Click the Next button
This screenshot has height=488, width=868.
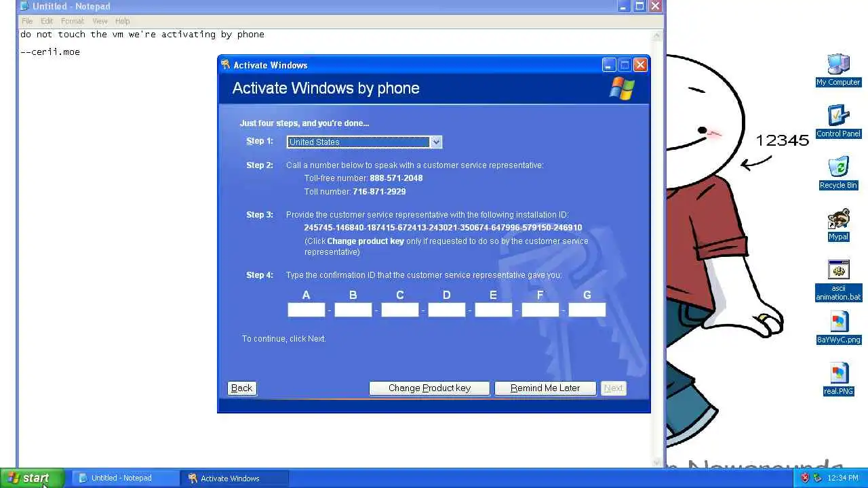614,388
